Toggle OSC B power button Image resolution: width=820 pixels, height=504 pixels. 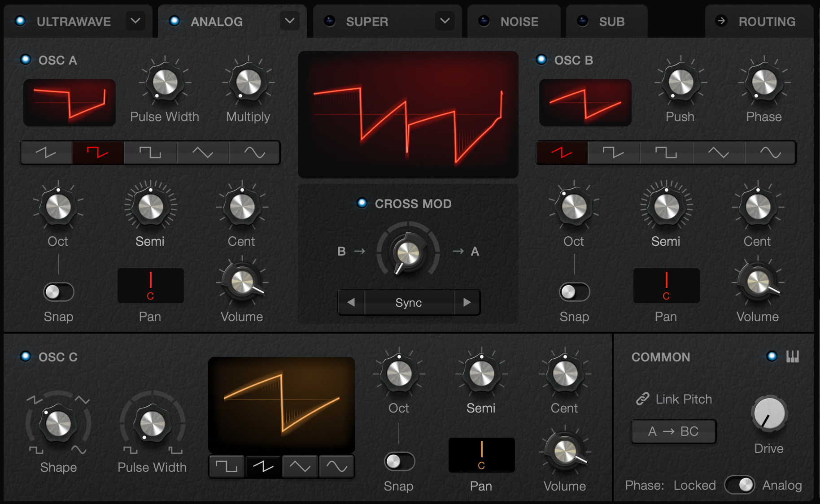tap(541, 59)
